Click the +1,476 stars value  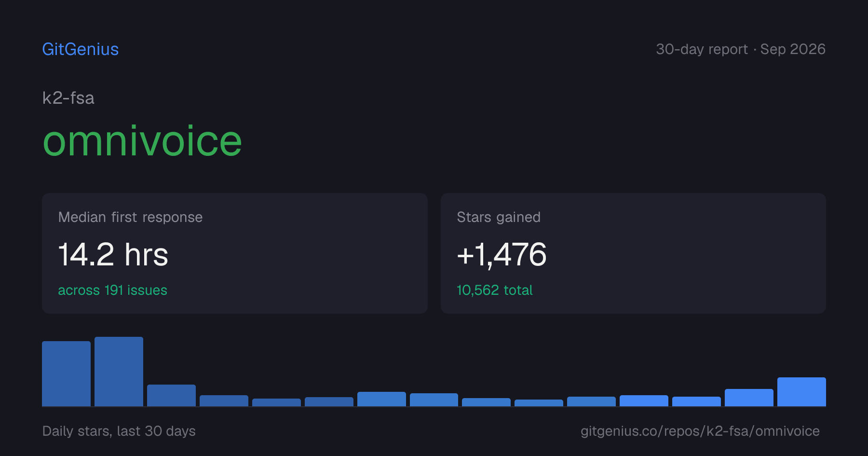click(x=502, y=255)
